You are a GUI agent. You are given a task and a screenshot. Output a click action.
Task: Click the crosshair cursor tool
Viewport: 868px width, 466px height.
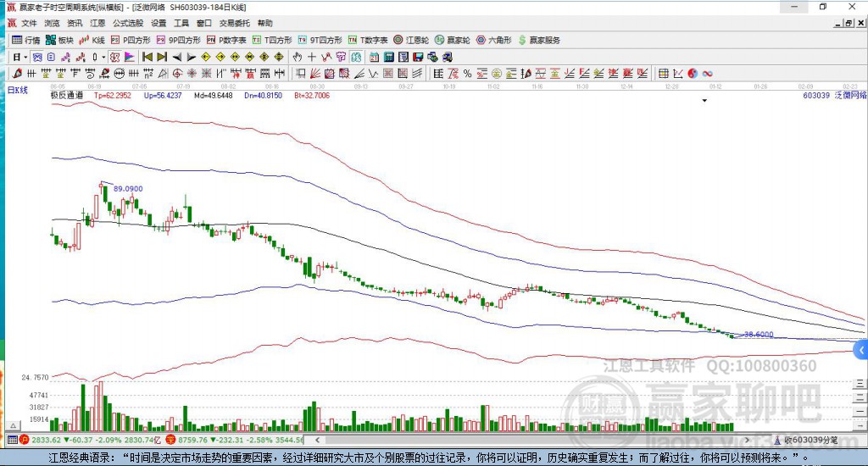pyautogui.click(x=312, y=57)
